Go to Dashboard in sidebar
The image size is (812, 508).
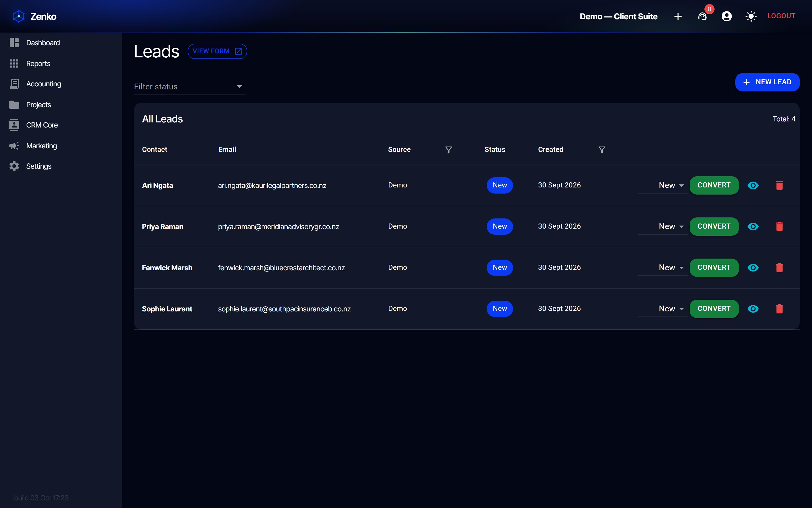click(61, 43)
